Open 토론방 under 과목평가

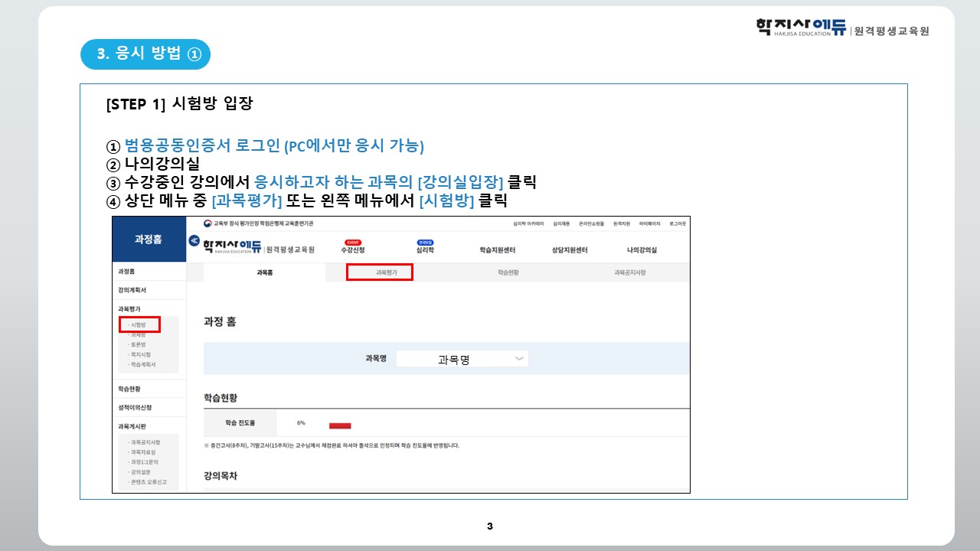[139, 345]
